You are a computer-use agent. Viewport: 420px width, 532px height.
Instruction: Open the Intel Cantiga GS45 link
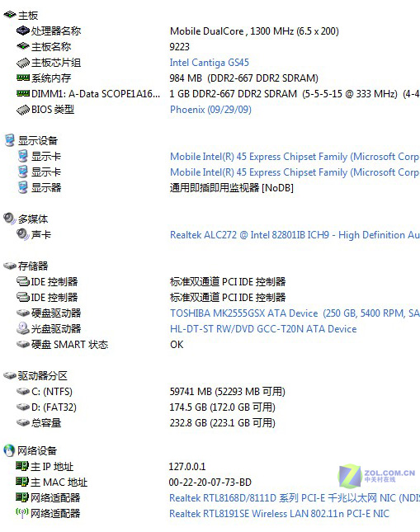click(209, 63)
